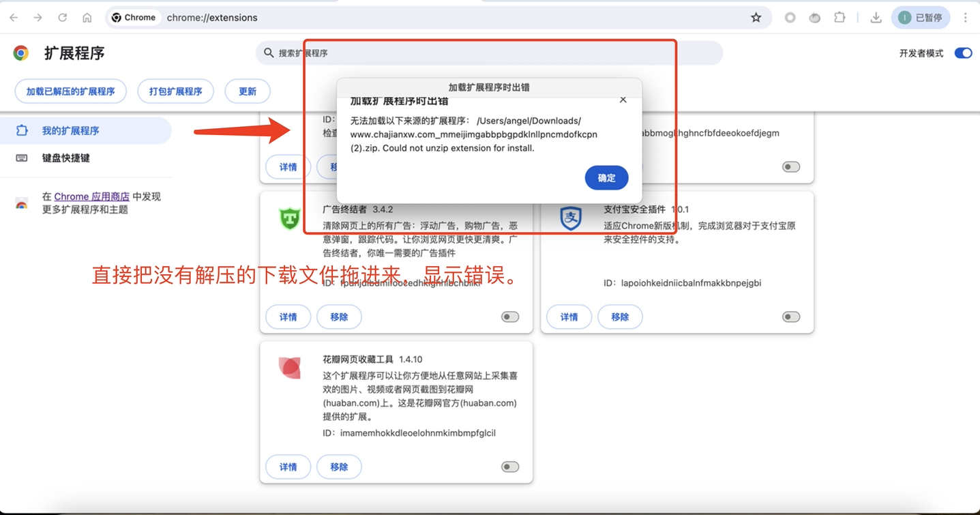Click the 支付宝安全插件 shield icon
Image resolution: width=980 pixels, height=515 pixels.
click(570, 218)
